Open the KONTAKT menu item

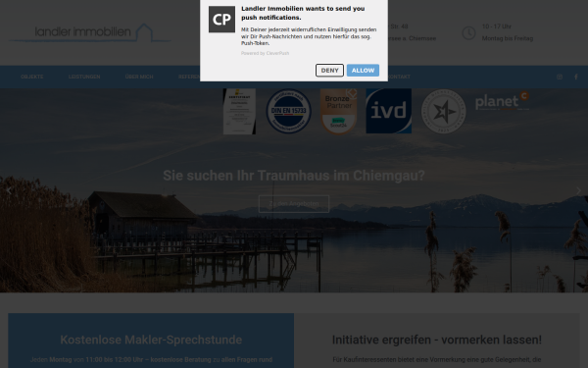399,77
